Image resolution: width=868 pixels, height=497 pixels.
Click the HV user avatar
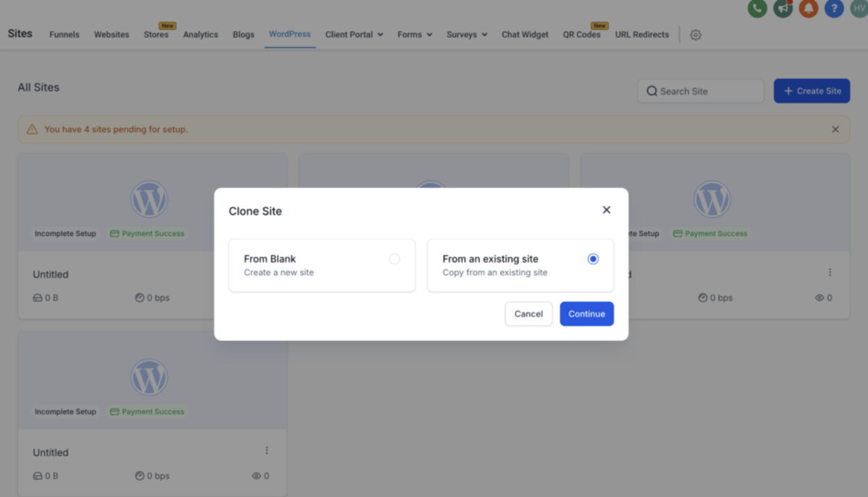click(859, 8)
